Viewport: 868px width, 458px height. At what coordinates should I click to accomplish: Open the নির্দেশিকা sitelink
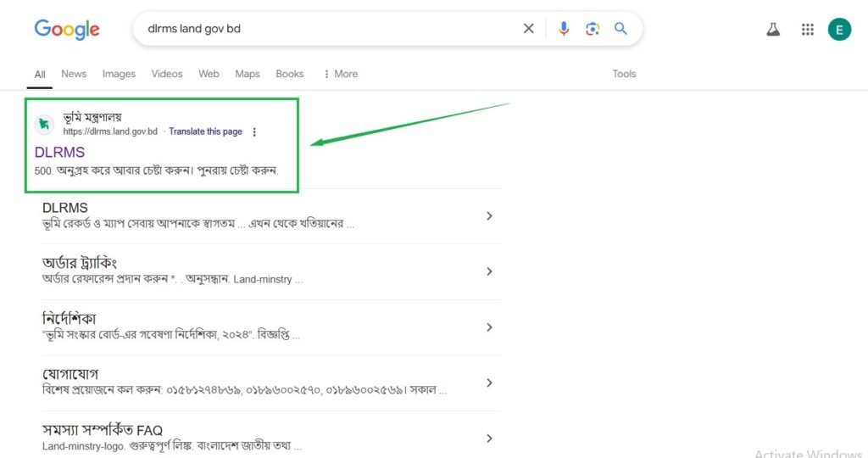(x=70, y=318)
